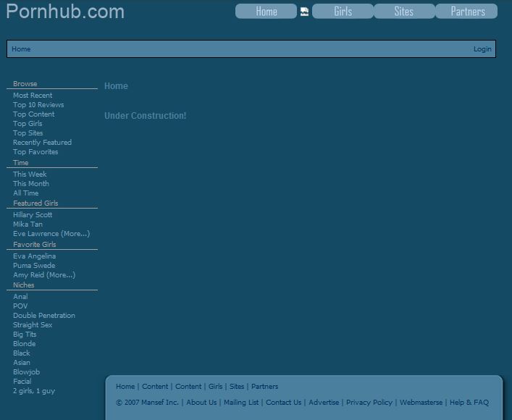Select Top 10 Reviews
Screen dimensions: 512x420
click(38, 105)
